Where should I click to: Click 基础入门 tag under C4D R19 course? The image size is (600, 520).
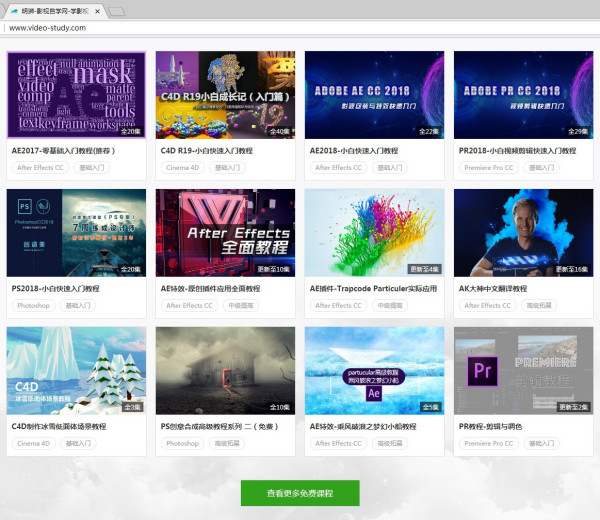[228, 168]
